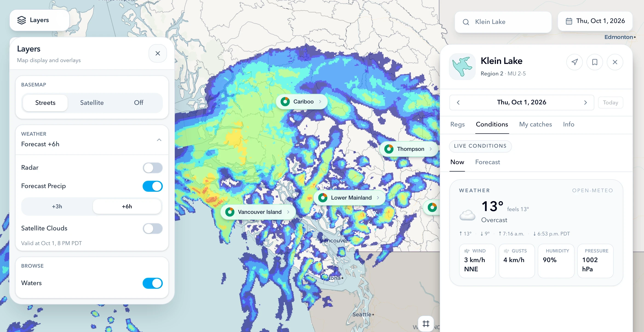Open the Conditions tab

[x=492, y=124]
